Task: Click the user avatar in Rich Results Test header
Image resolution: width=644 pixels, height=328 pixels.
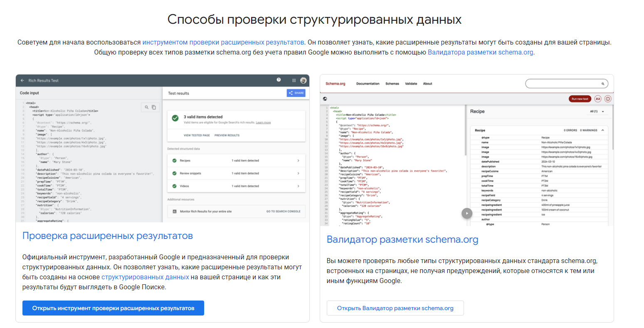Action: pos(303,80)
